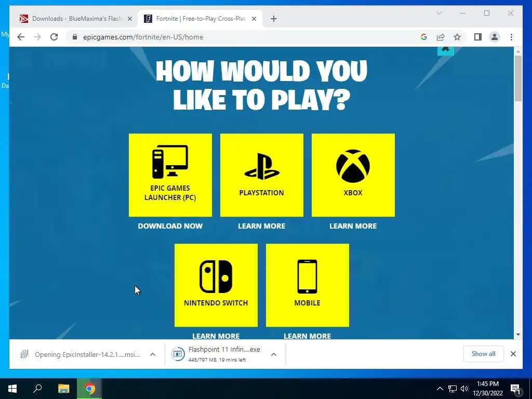Bookmark this page with star
532x399 pixels.
pos(457,37)
